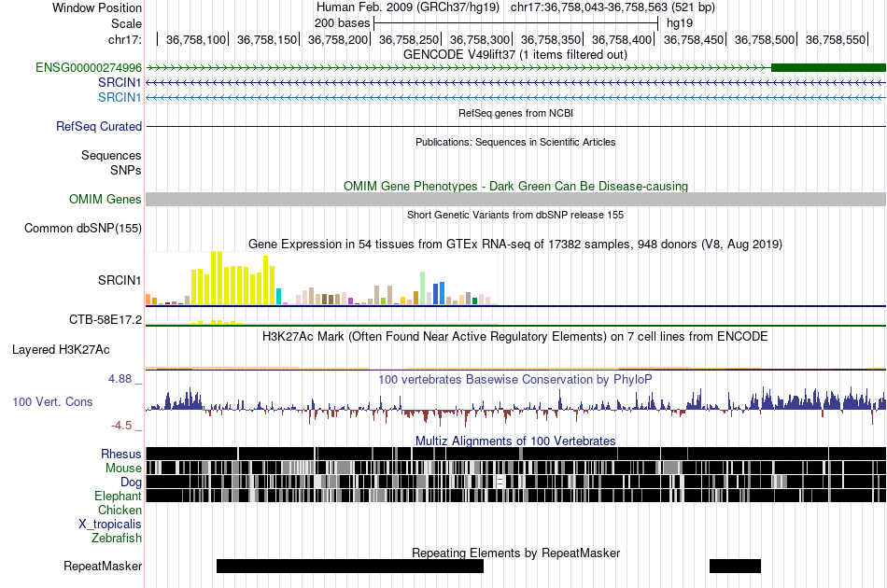This screenshot has width=887, height=588.
Task: Select the X_tropicalis alignment row label
Action: point(110,525)
